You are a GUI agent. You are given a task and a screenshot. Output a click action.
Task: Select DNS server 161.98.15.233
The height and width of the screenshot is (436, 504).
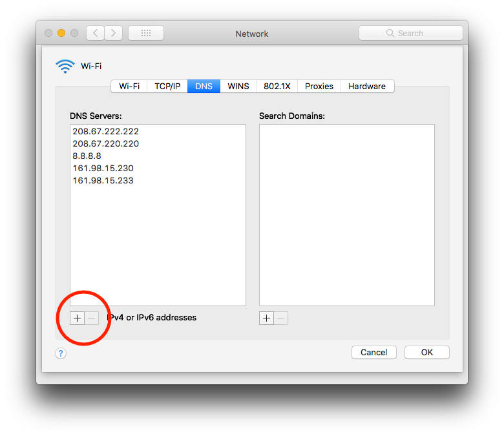158,180
